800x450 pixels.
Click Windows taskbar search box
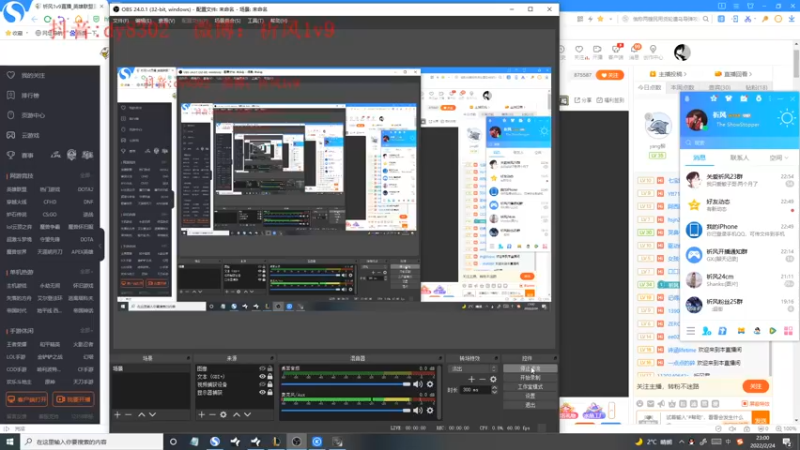93,442
